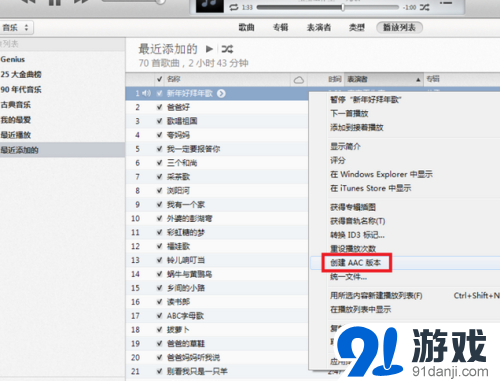Open the 最近播放 playlist
The width and height of the screenshot is (500, 381).
pyautogui.click(x=62, y=135)
